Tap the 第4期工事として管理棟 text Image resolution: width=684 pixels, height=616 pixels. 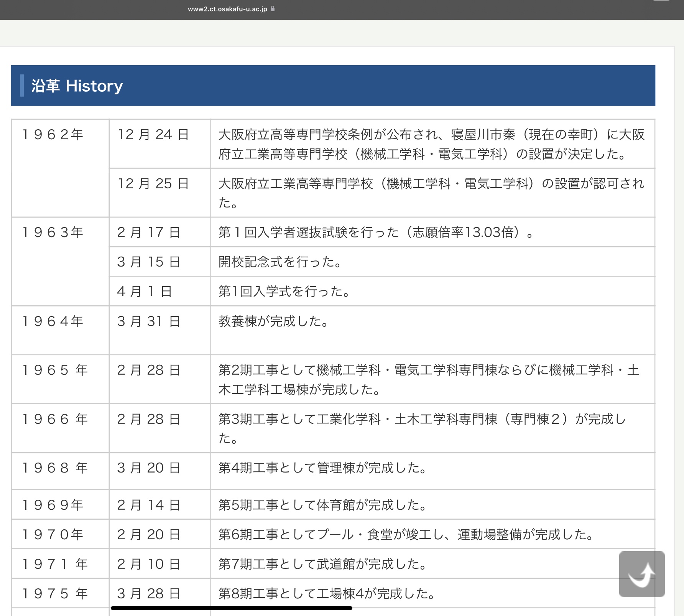pos(322,468)
